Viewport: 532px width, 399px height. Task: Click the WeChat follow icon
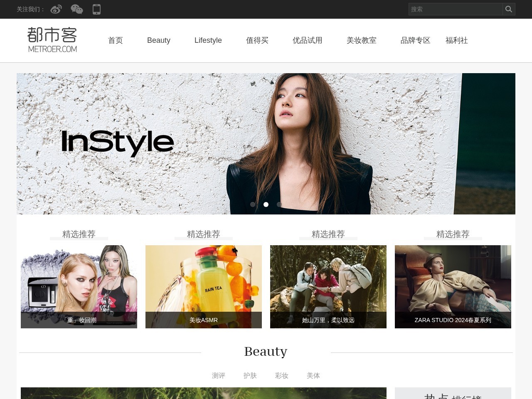77,9
